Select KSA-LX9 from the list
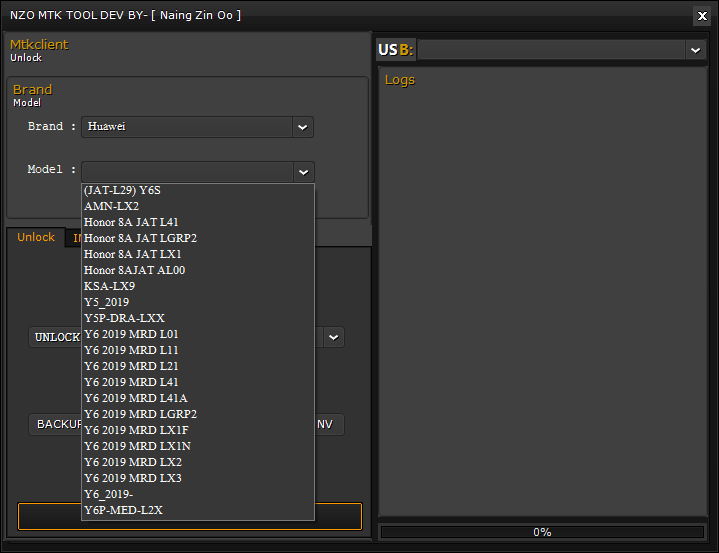The image size is (719, 553). pyautogui.click(x=110, y=286)
